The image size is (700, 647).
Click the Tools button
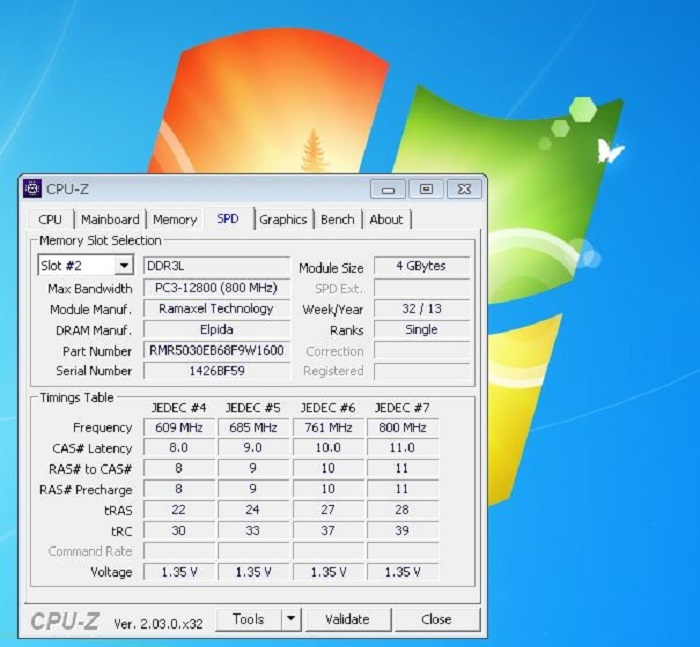coord(248,619)
